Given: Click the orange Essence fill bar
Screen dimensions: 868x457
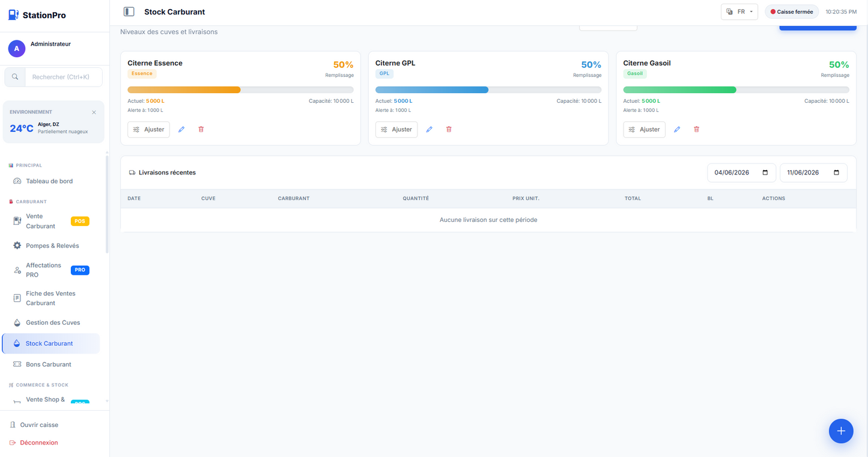Looking at the screenshot, I should 184,90.
